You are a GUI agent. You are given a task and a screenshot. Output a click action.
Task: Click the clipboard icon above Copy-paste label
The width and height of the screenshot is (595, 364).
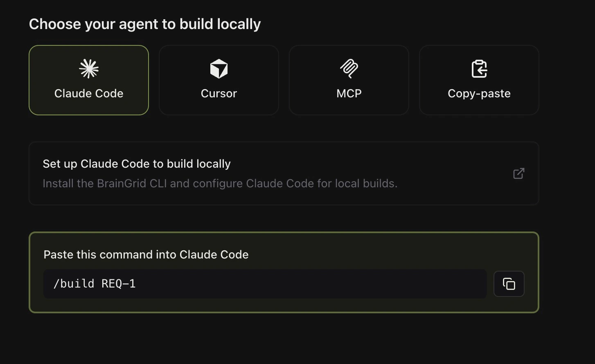coord(479,69)
